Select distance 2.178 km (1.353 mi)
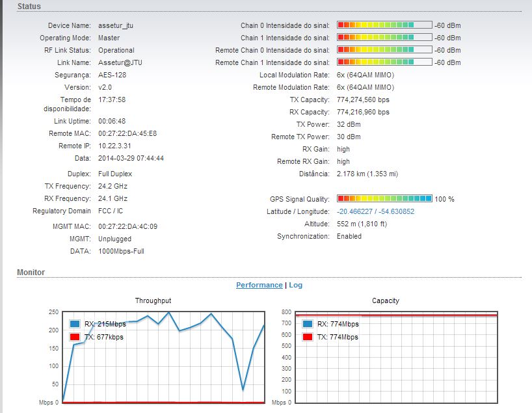The height and width of the screenshot is (413, 532). 367,174
